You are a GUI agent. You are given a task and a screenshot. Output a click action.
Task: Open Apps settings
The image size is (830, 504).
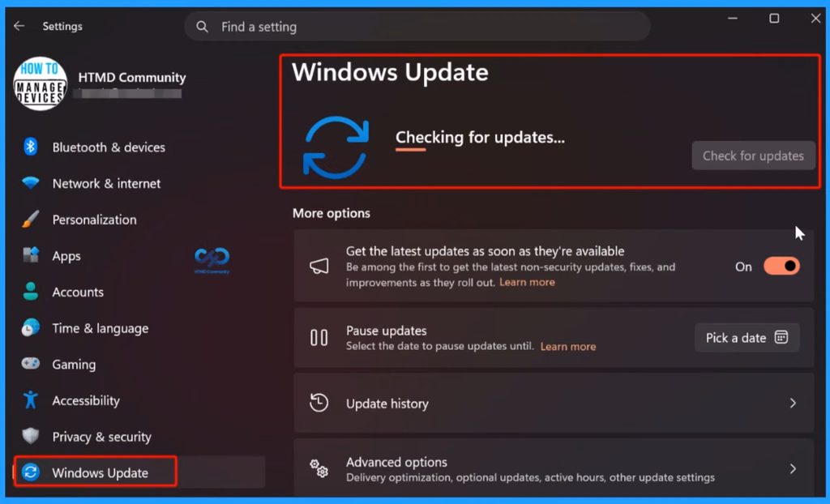[66, 256]
